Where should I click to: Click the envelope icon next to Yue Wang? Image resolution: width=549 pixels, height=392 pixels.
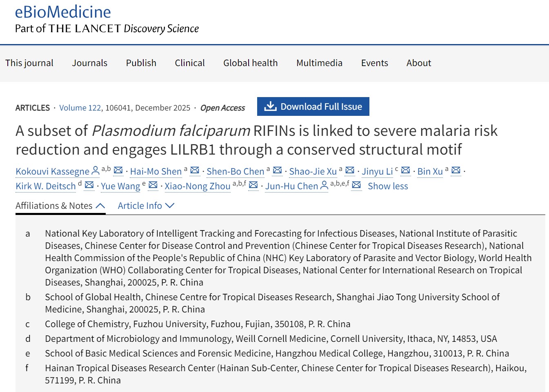[153, 185]
